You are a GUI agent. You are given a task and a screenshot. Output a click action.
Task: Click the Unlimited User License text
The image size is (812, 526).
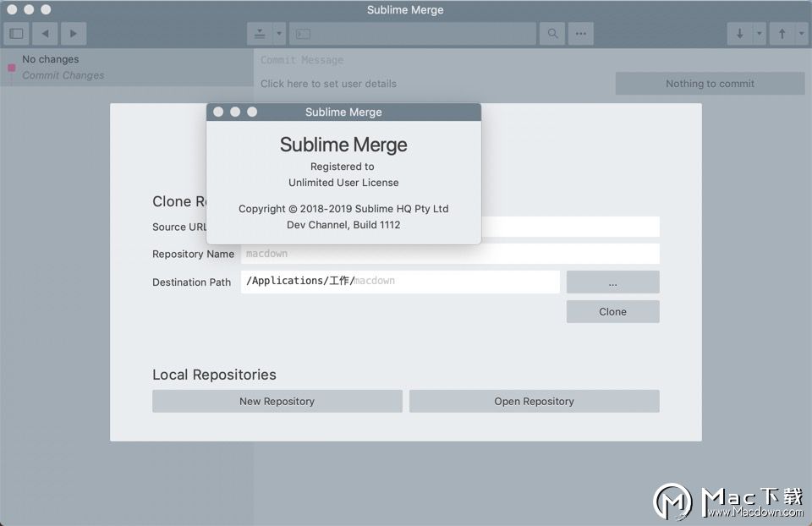(x=343, y=182)
